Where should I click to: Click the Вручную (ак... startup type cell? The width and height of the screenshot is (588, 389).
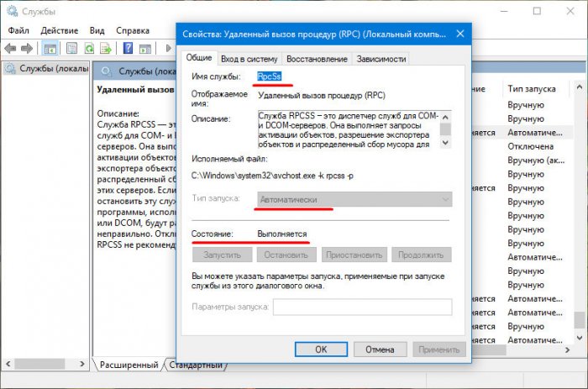pos(536,160)
